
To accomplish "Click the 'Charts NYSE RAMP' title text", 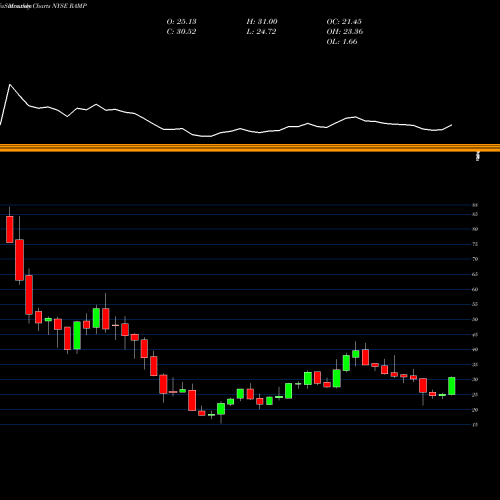I will [60, 6].
